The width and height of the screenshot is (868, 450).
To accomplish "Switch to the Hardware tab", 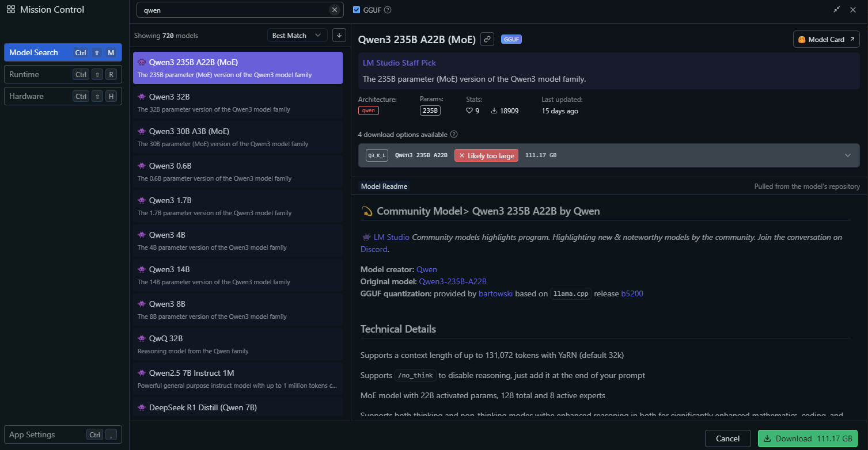I will pos(63,96).
